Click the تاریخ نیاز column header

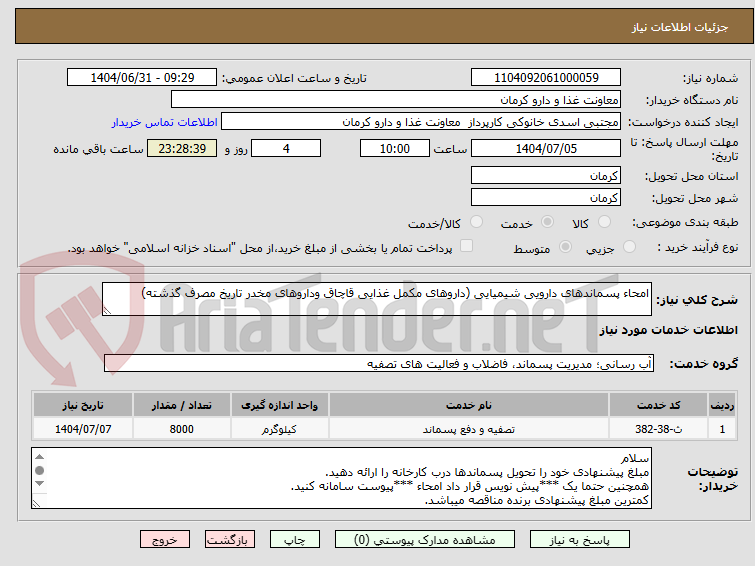coord(83,405)
